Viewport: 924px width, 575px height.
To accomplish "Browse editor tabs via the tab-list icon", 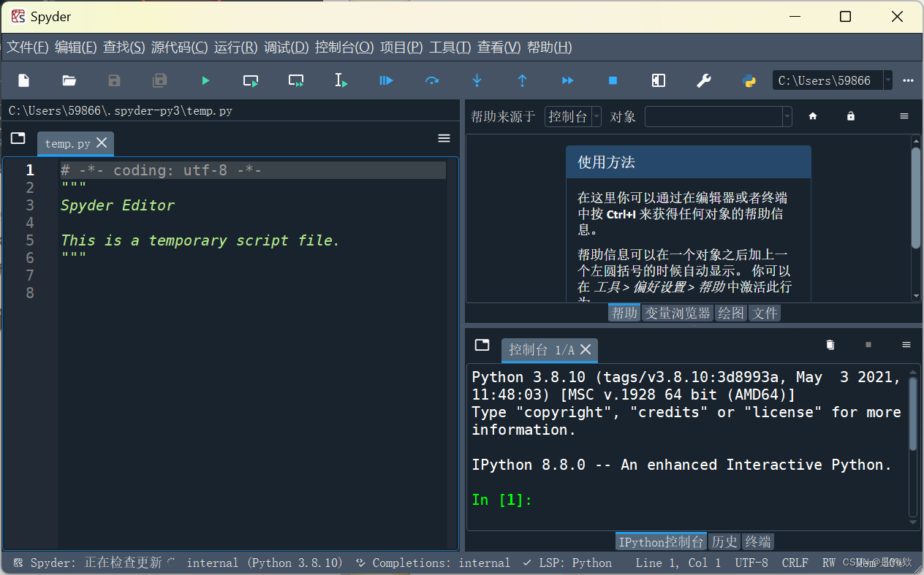I will pos(18,138).
